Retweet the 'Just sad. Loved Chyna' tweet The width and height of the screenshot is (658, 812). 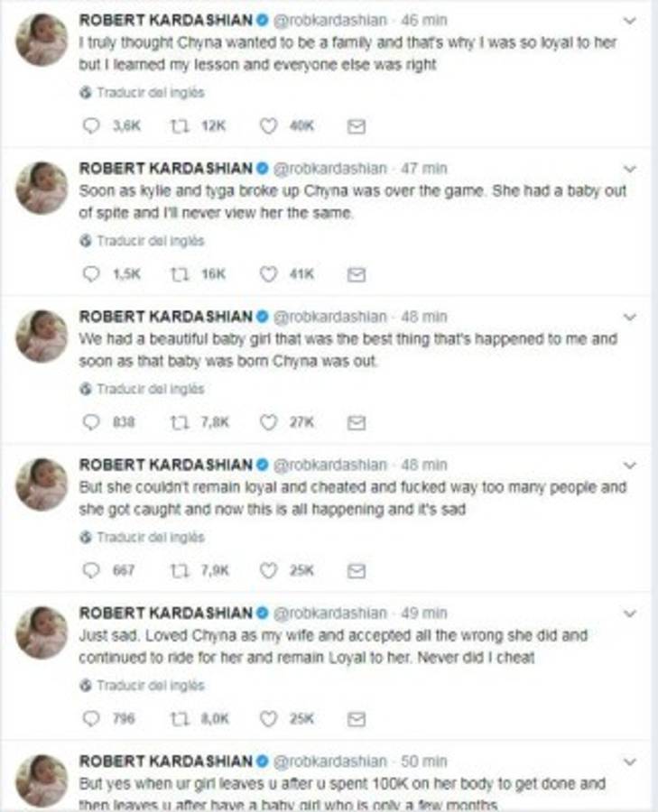tap(178, 719)
